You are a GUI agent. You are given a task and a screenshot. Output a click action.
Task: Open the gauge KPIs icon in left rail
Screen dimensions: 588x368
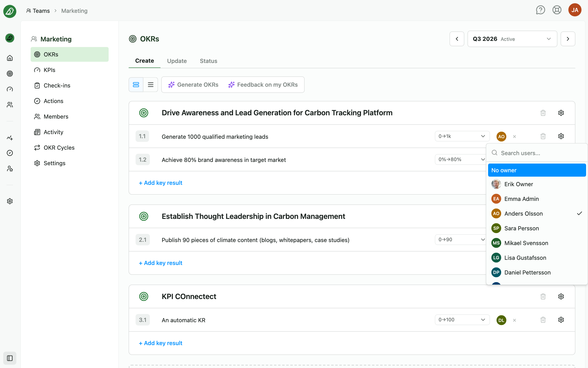10,89
